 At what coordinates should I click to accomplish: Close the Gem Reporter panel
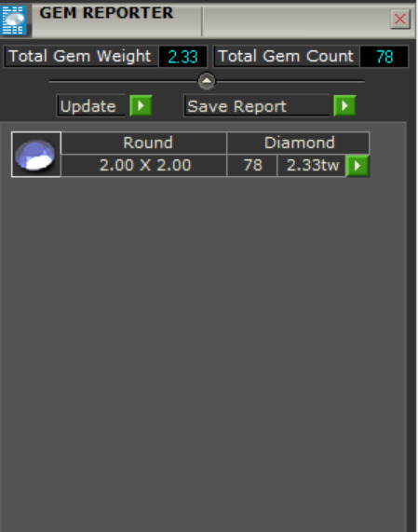tap(400, 19)
